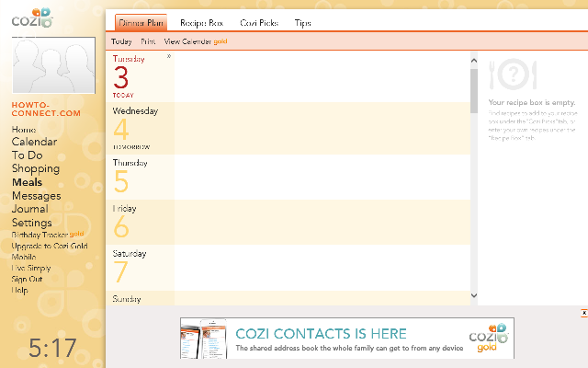588x368 pixels.
Task: Open Messages section
Action: 37,196
